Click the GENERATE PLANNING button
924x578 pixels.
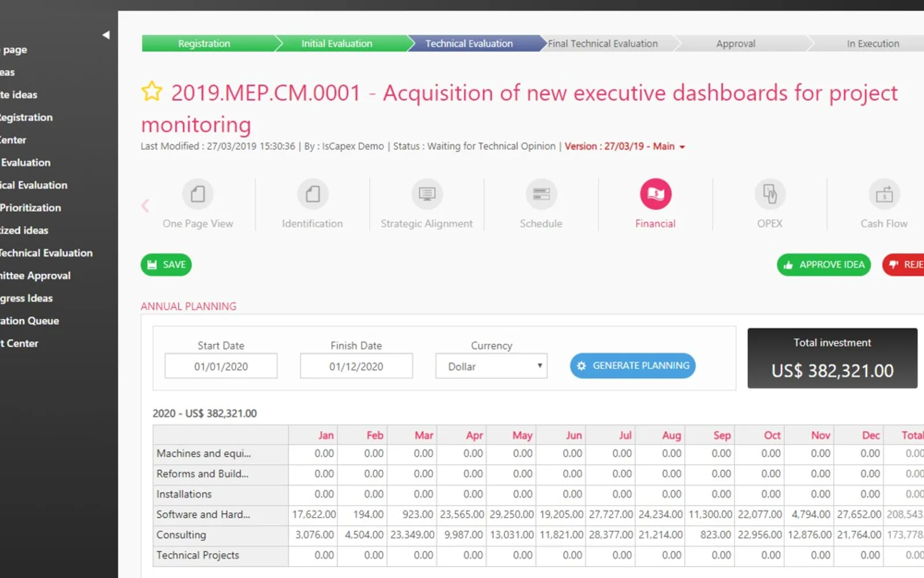click(633, 366)
